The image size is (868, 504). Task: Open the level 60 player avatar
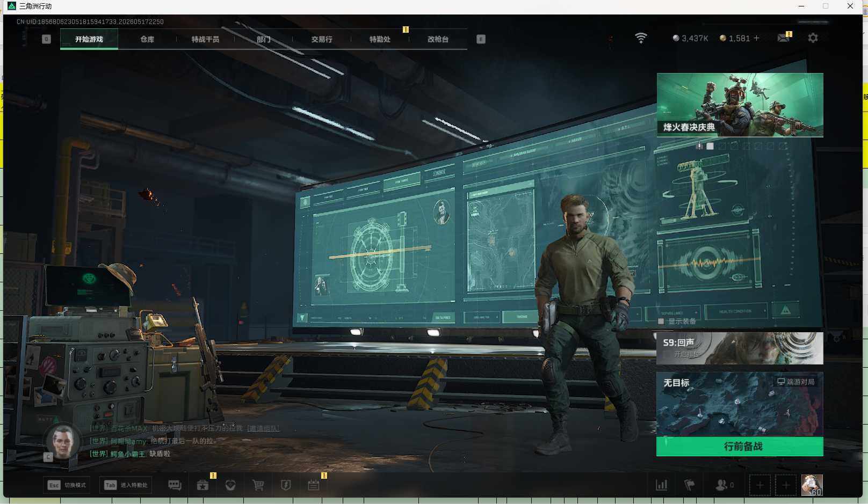click(x=812, y=485)
